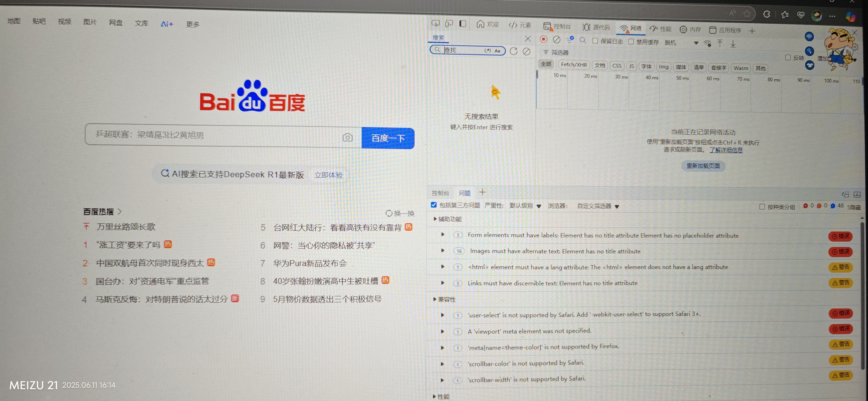Enable the 保留日志 checkbox

point(595,41)
